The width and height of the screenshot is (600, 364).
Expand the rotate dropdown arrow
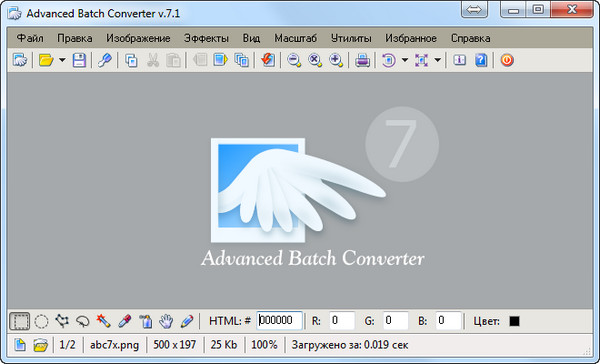405,60
